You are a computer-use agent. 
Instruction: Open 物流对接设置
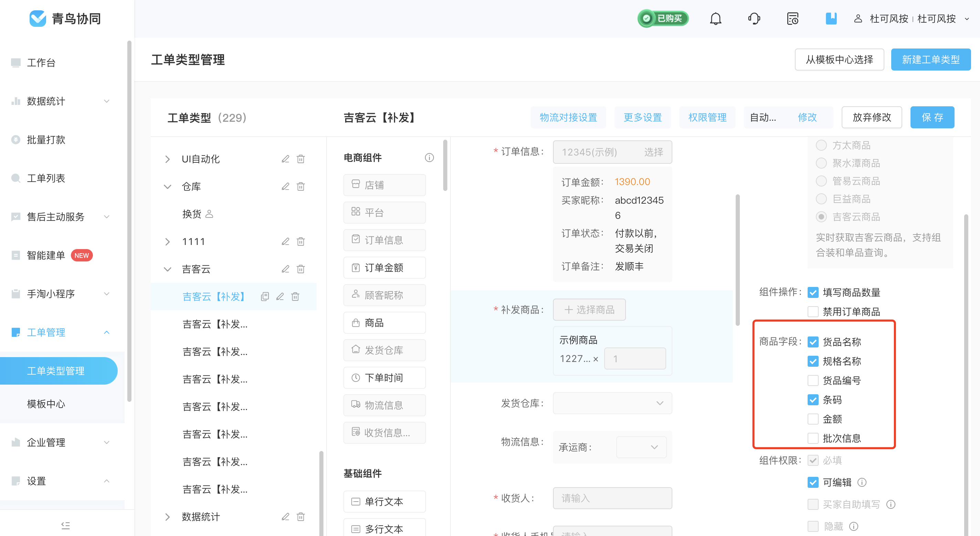pos(568,117)
